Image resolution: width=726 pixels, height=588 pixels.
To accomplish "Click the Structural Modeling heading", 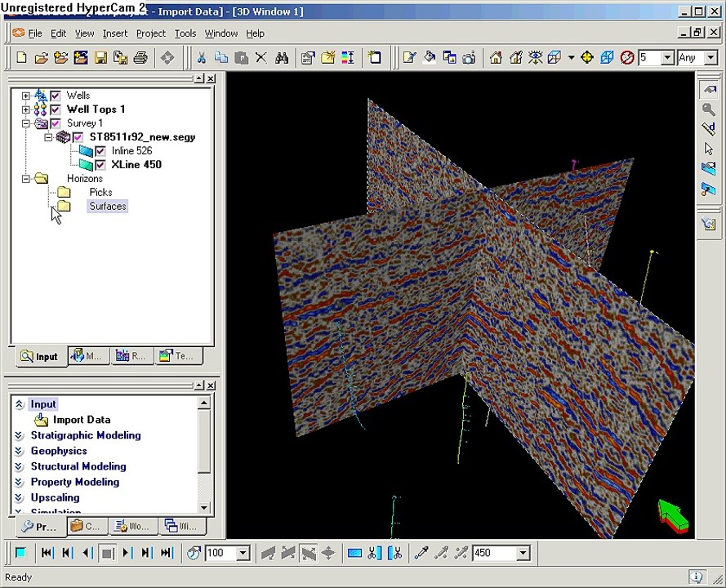I will click(78, 466).
